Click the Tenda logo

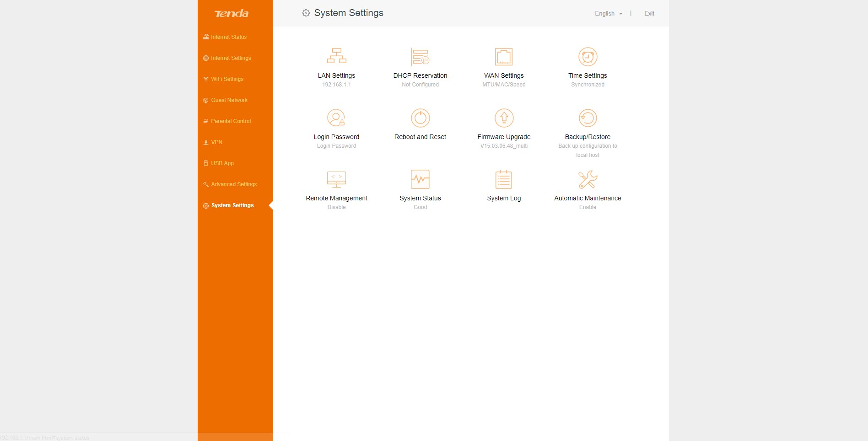tap(232, 14)
